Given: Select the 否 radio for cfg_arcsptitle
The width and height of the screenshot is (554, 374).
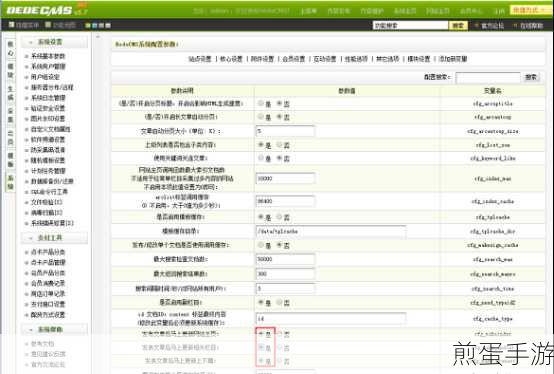Looking at the screenshot, I should point(279,103).
